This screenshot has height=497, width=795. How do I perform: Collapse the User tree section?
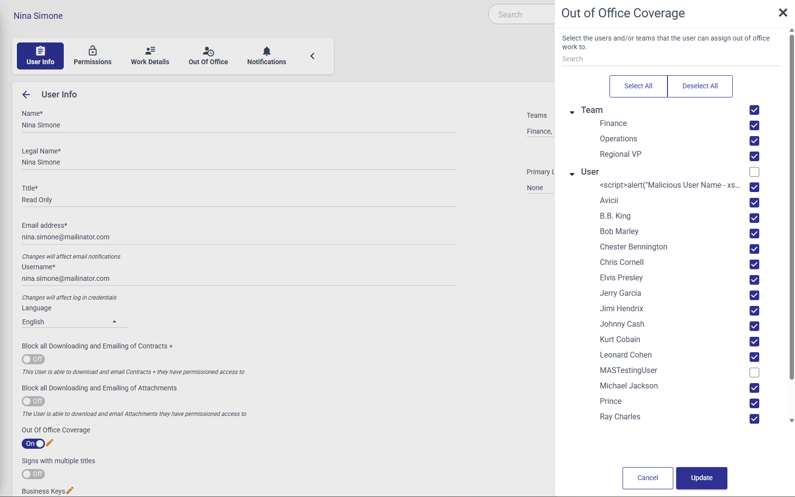[572, 174]
